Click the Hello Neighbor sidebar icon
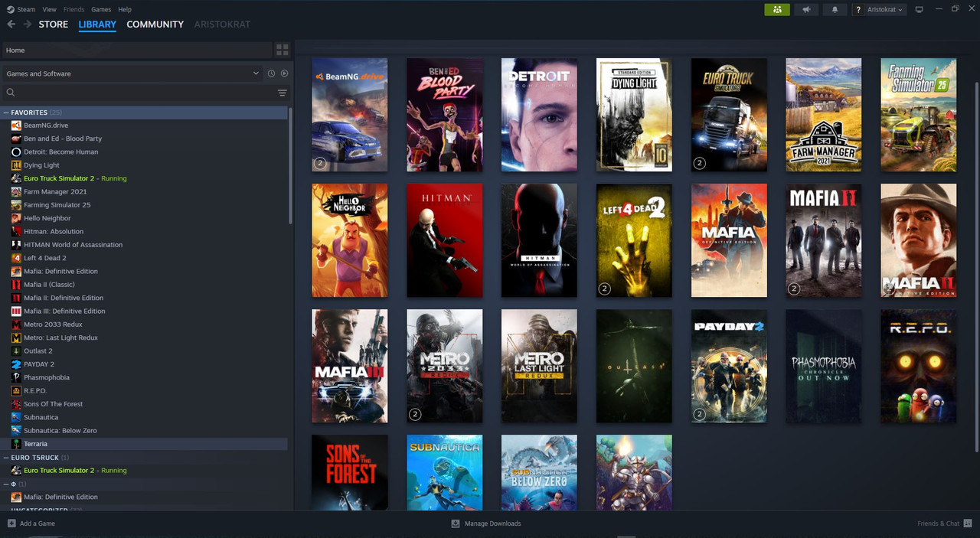The width and height of the screenshot is (980, 538). click(16, 218)
